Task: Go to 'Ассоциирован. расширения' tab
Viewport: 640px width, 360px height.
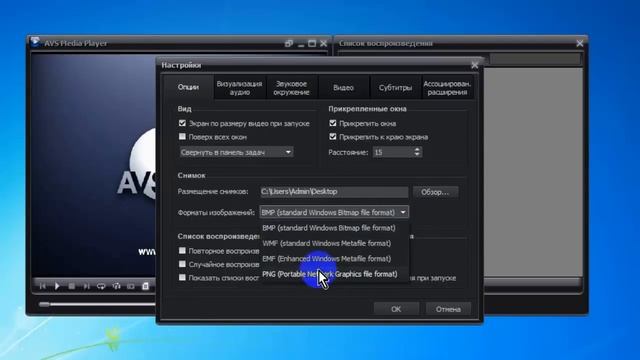Action: click(x=447, y=87)
